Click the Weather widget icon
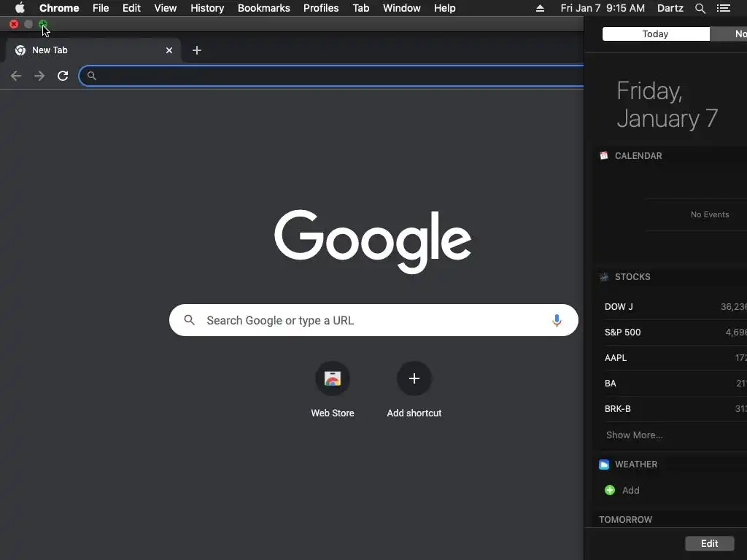 tap(604, 464)
